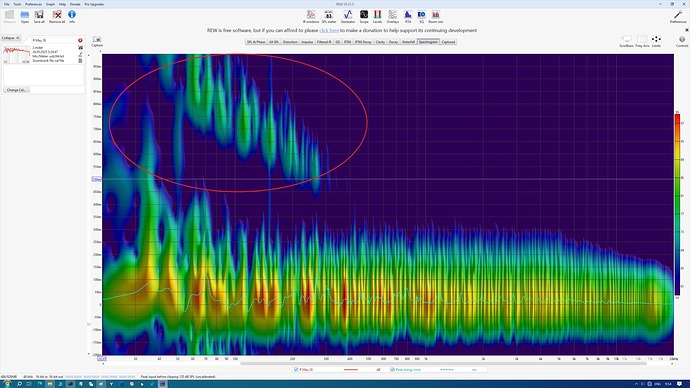This screenshot has width=690, height=388.
Task: Collapse the measurements panel
Action: 11,38
